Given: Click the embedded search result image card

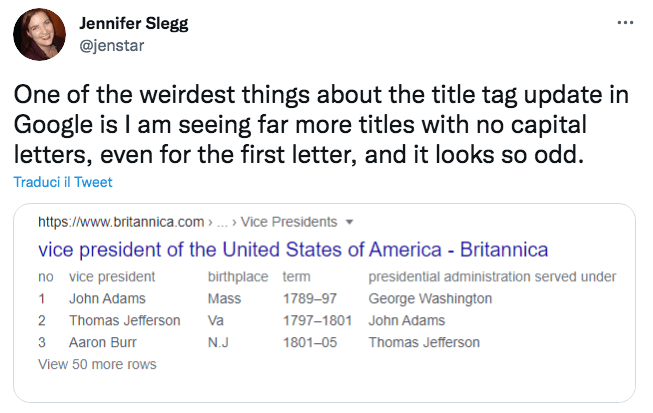Looking at the screenshot, I should coord(324,303).
